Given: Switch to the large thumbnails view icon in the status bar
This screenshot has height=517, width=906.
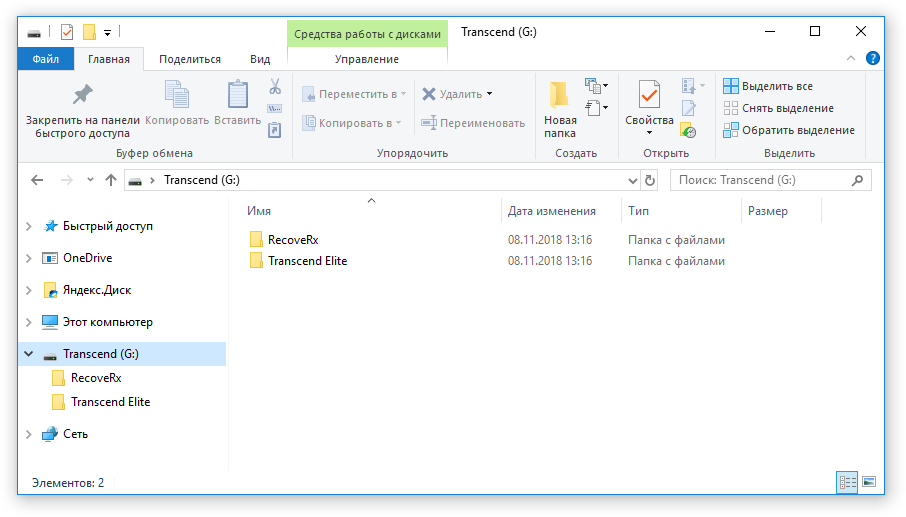Looking at the screenshot, I should [x=869, y=482].
